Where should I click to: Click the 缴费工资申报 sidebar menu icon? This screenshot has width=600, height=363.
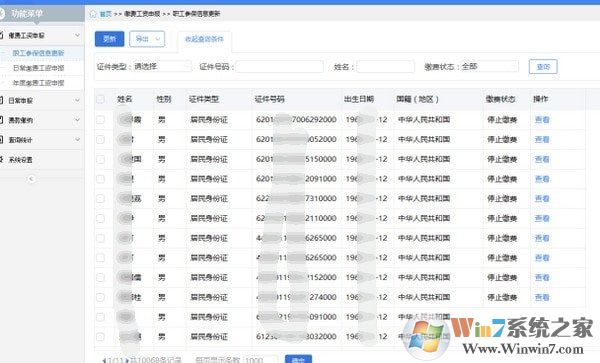coord(2,35)
